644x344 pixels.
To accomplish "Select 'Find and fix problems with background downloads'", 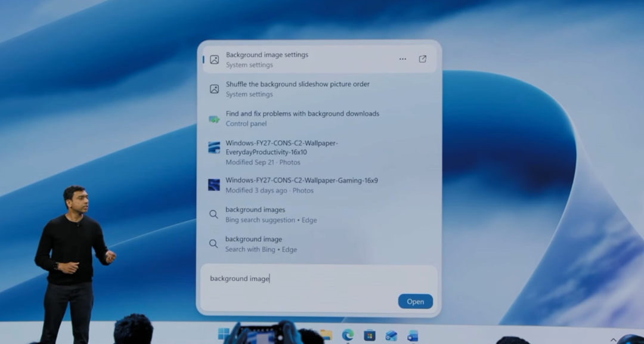I will pyautogui.click(x=302, y=114).
